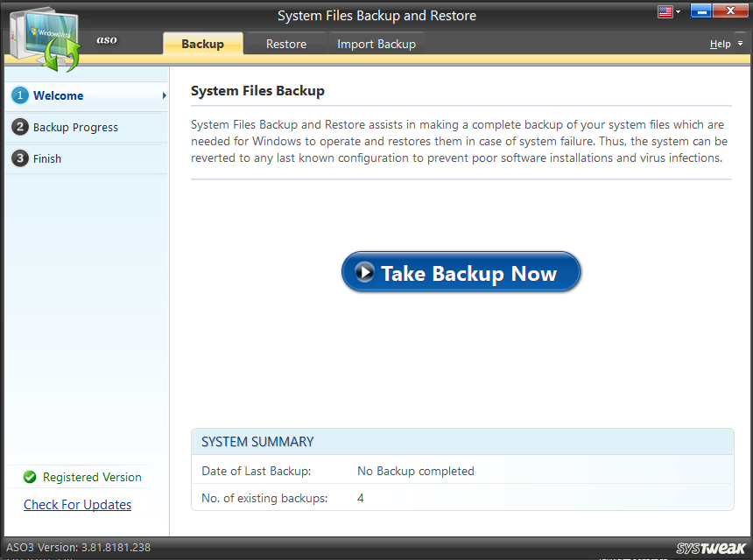Select step circle 2 next to Backup Progress
The width and height of the screenshot is (753, 560).
pos(19,127)
